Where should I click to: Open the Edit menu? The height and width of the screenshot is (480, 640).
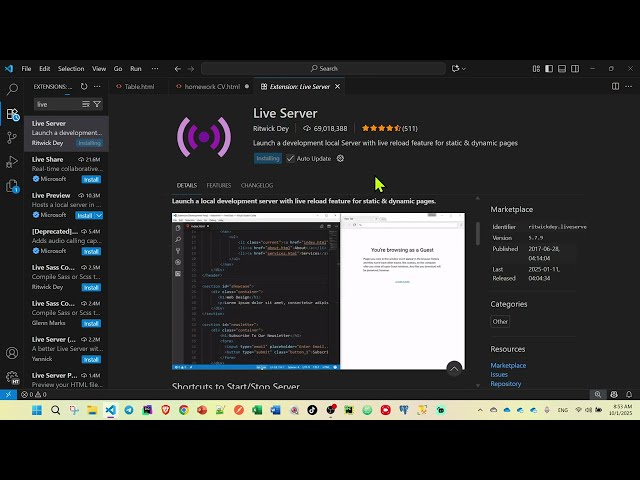44,69
